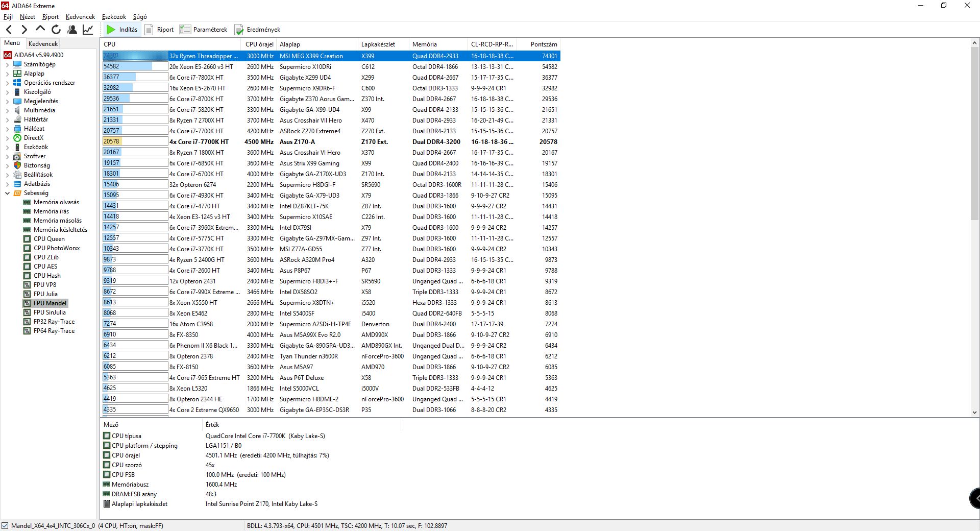
Task: Open the Eszközök menu
Action: coord(114,17)
